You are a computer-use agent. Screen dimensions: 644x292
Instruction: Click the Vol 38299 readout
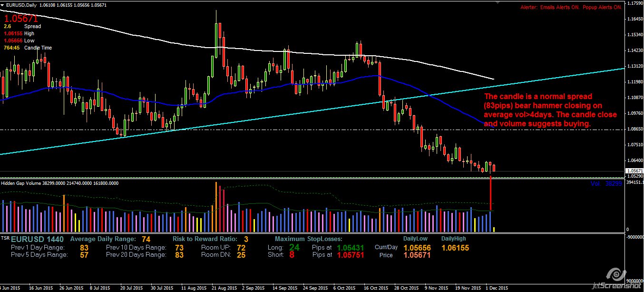click(607, 183)
